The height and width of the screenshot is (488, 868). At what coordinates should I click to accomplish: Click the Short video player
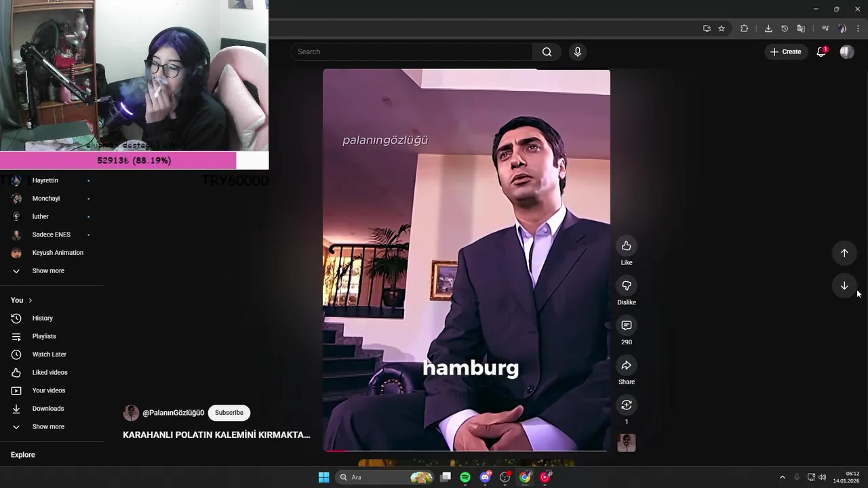point(466,260)
